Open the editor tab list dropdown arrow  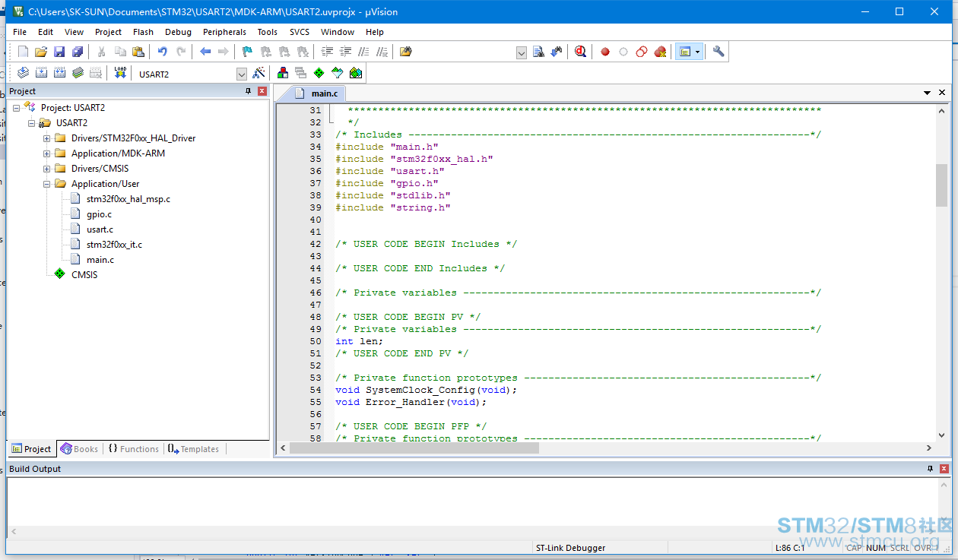[x=928, y=93]
